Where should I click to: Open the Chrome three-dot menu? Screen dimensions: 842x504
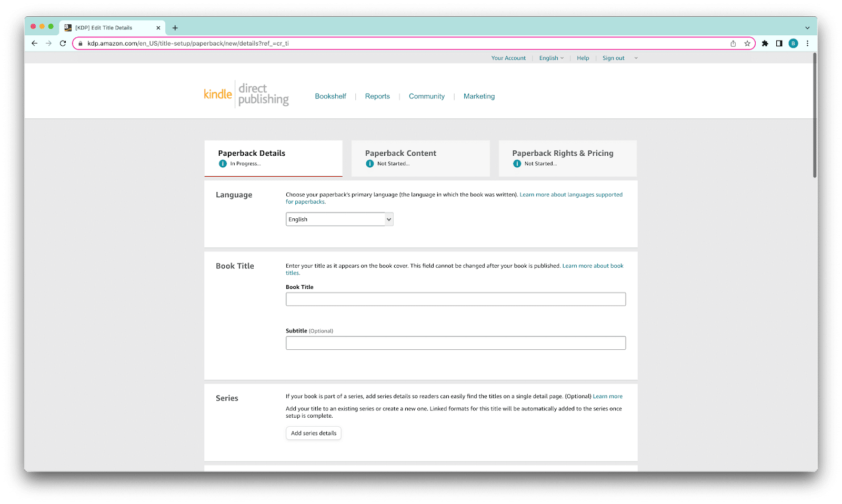point(807,44)
